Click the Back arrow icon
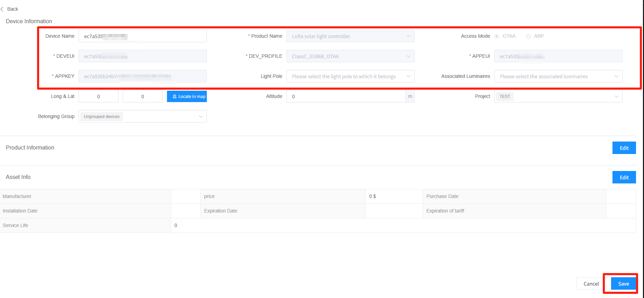This screenshot has height=298, width=644. pyautogui.click(x=2, y=9)
